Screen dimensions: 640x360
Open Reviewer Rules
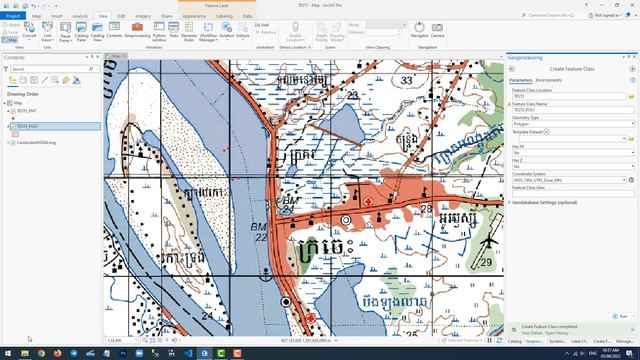pos(189,32)
